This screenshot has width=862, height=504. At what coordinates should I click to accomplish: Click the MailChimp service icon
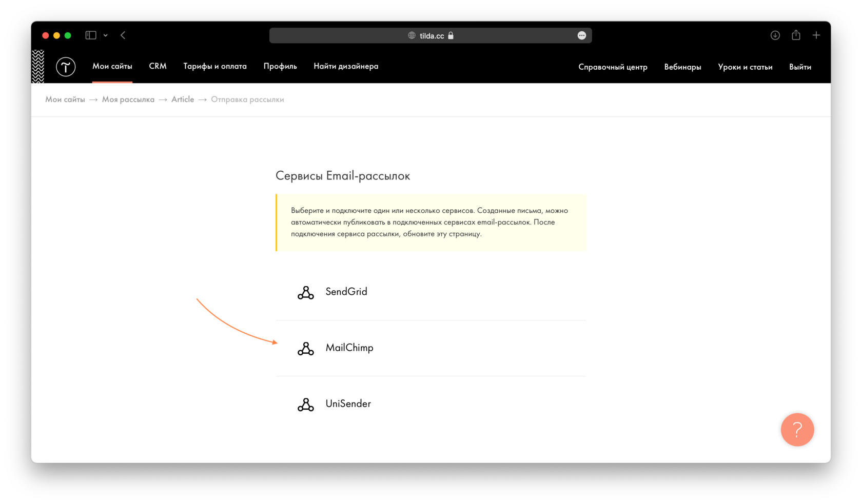[x=306, y=349]
